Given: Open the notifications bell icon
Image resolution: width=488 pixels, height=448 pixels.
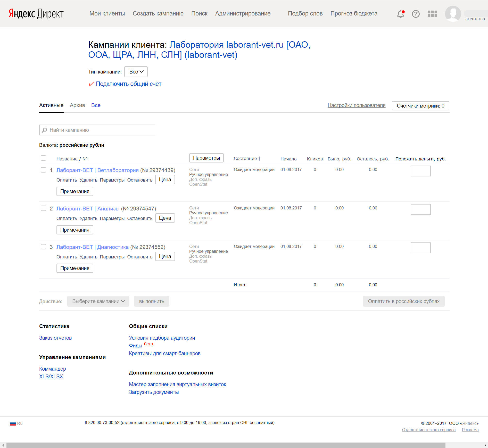Looking at the screenshot, I should pos(400,14).
